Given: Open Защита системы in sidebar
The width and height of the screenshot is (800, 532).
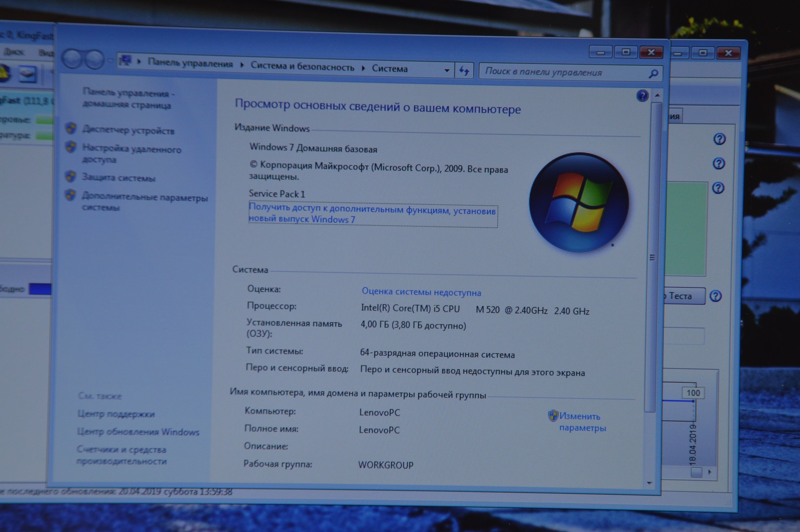Looking at the screenshot, I should [x=118, y=178].
